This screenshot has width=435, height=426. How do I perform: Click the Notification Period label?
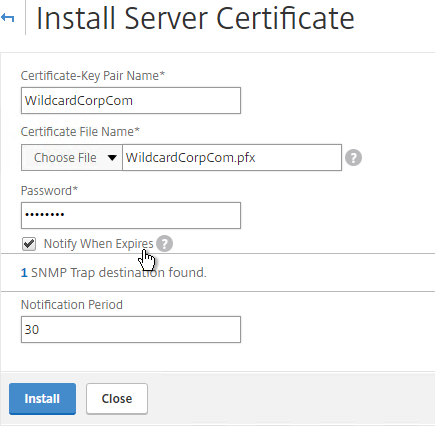pyautogui.click(x=72, y=305)
